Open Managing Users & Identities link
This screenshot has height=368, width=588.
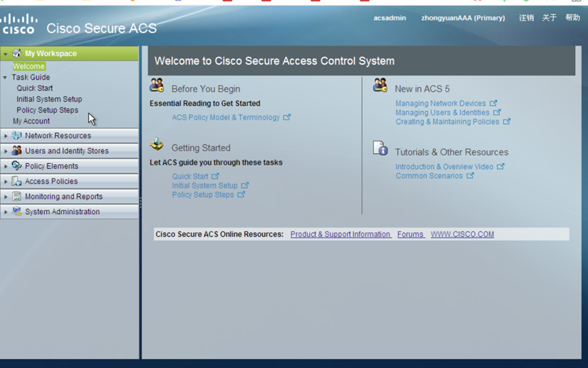click(443, 112)
